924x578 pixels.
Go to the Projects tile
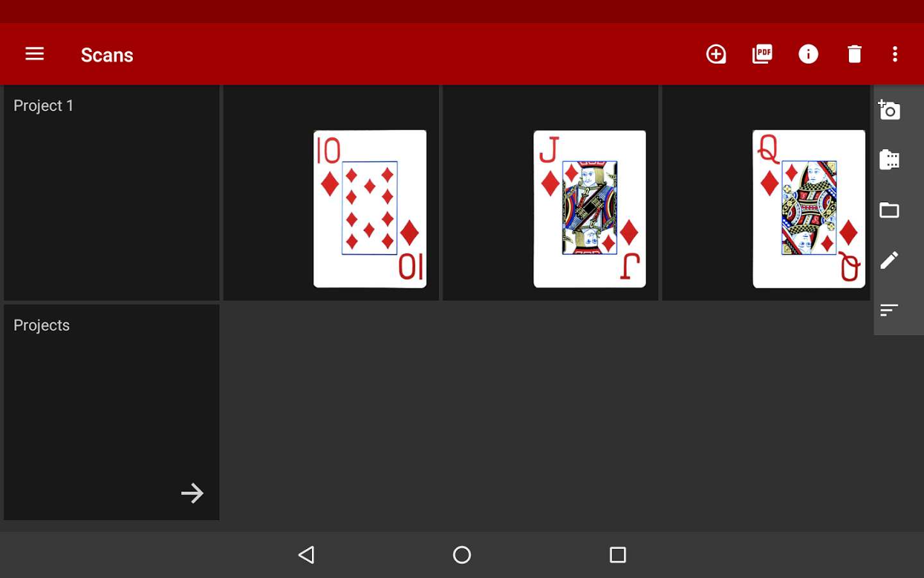pyautogui.click(x=112, y=412)
